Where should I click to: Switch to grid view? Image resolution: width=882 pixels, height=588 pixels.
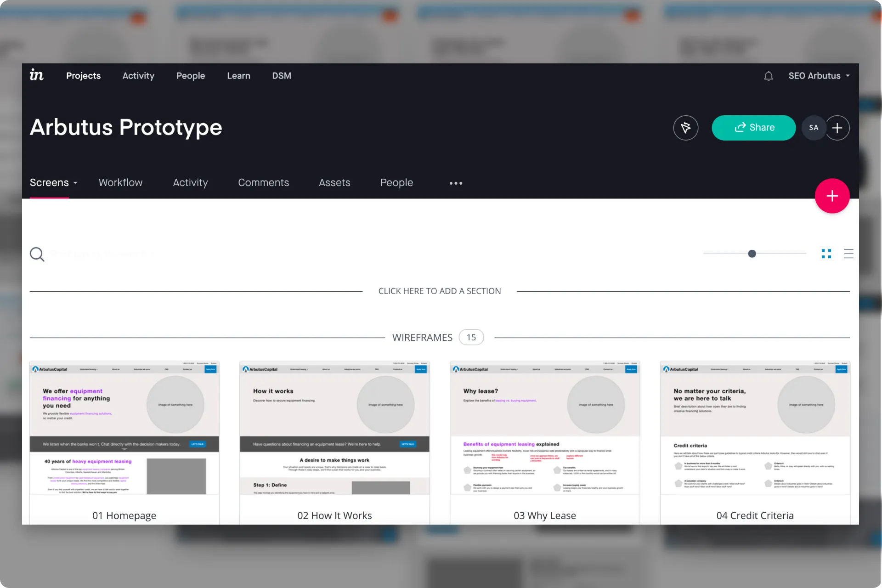click(x=826, y=254)
